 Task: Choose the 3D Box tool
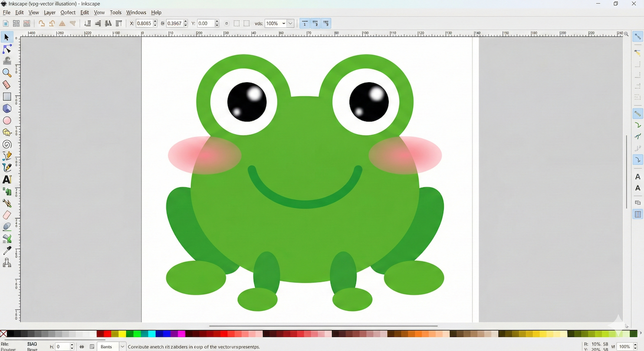click(x=7, y=109)
